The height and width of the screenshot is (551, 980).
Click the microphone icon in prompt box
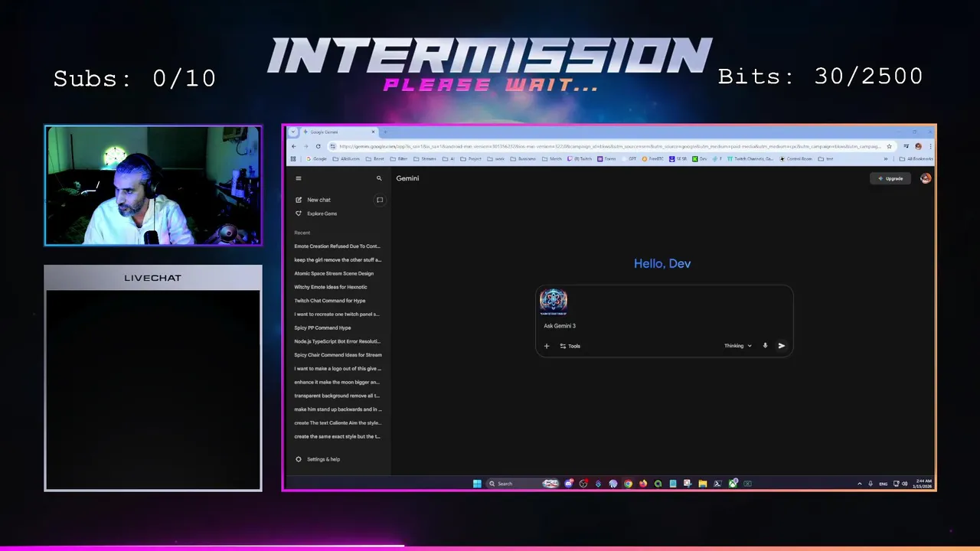click(x=765, y=346)
